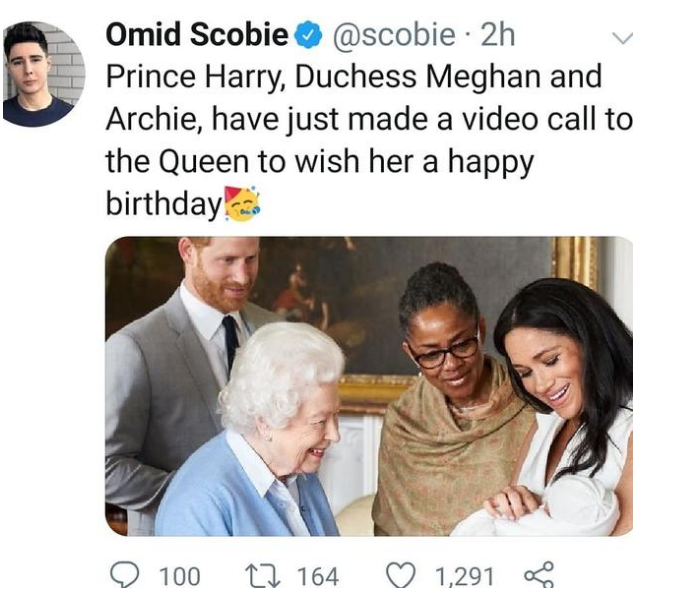Image resolution: width=674 pixels, height=608 pixels.
Task: Expand the tweet options chevron
Action: (621, 39)
